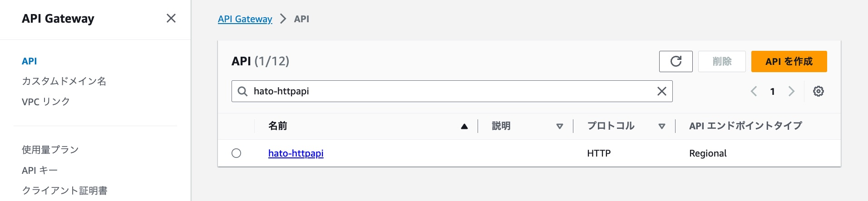The height and width of the screenshot is (201, 868).
Task: Close the API Gateway side navigation panel
Action: [171, 18]
